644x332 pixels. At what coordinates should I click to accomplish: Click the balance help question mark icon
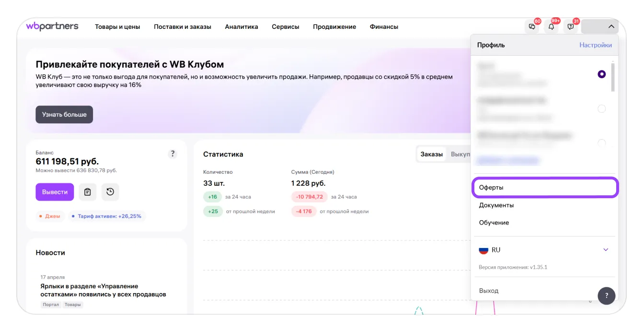pos(172,154)
